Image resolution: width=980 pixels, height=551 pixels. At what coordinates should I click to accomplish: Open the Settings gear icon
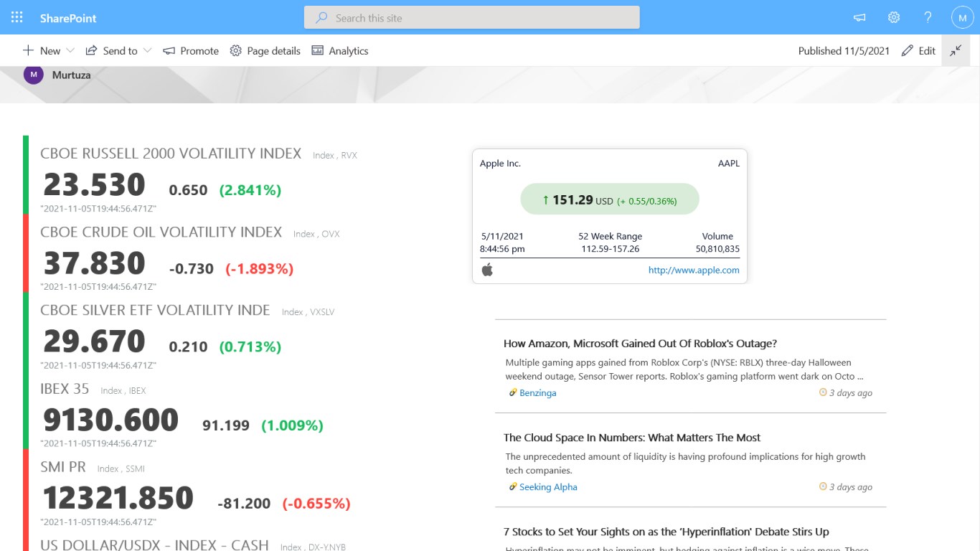894,18
